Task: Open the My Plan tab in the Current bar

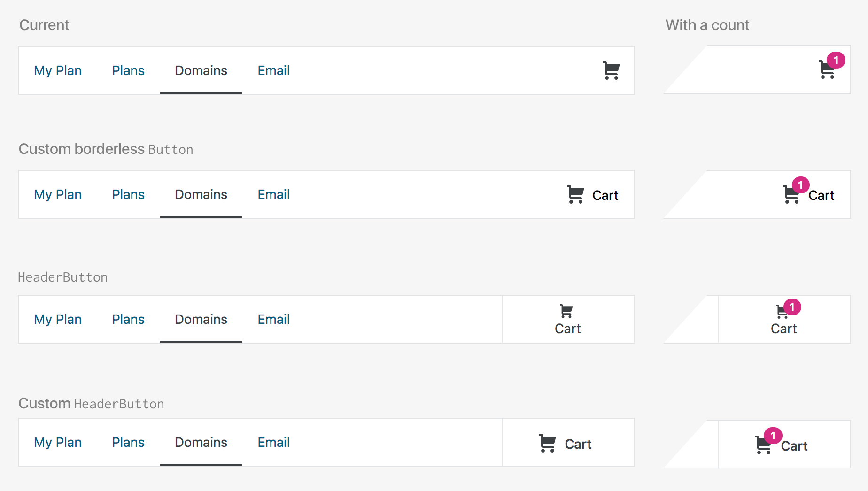Action: click(58, 71)
